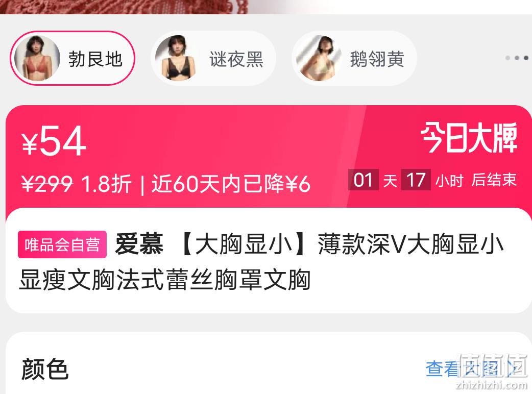Image resolution: width=532 pixels, height=394 pixels.
Task: Tap the 勃艮地 red bra model thumbnail
Action: point(37,58)
